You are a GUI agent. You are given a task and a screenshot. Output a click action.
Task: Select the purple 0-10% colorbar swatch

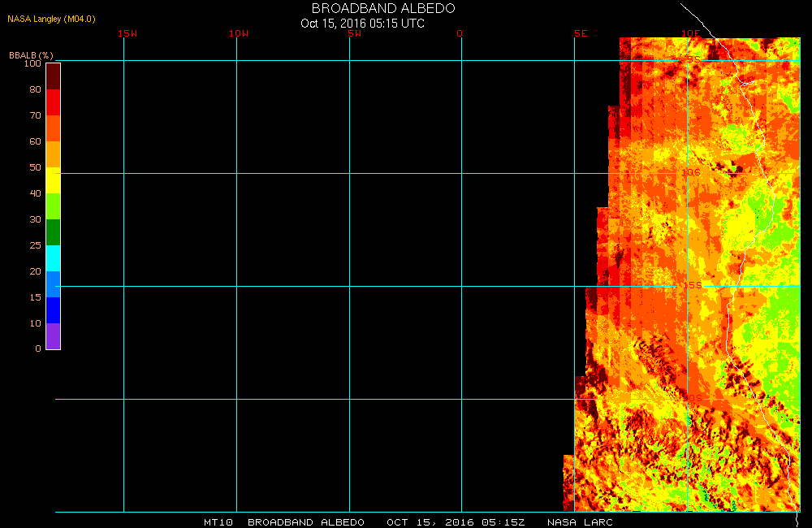[53, 336]
